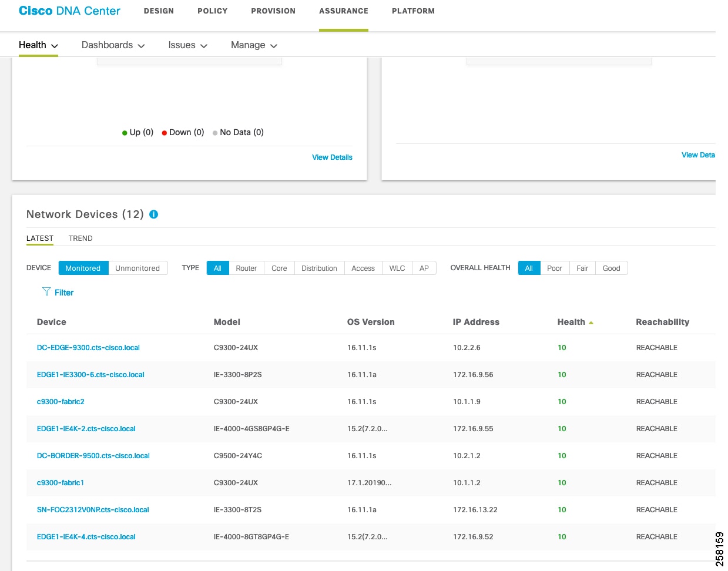This screenshot has height=571, width=728.
Task: Click IP address 10.1.1.9
Action: [x=467, y=402]
